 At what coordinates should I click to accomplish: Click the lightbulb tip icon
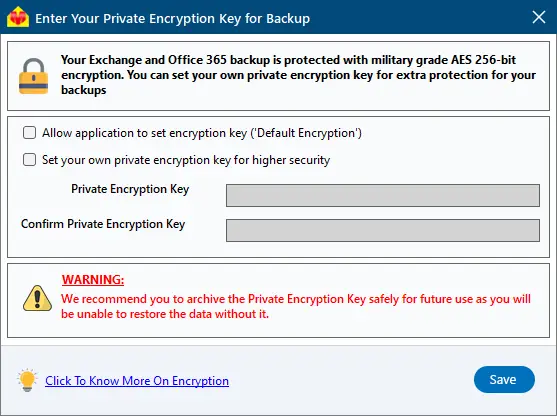27,380
